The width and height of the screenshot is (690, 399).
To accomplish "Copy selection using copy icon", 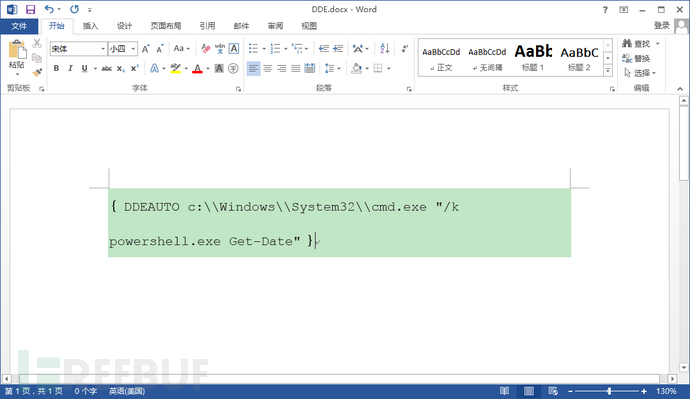I will [37, 58].
